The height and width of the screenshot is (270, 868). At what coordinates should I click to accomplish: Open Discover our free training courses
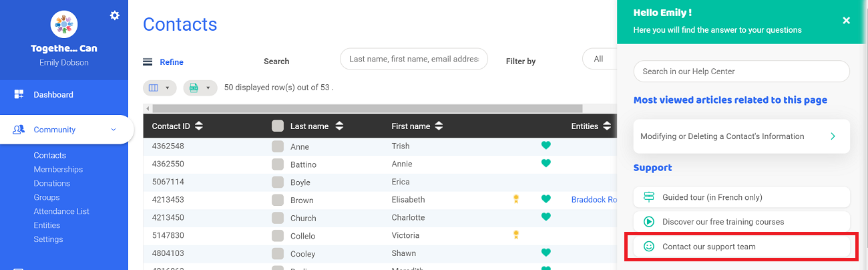tap(741, 222)
